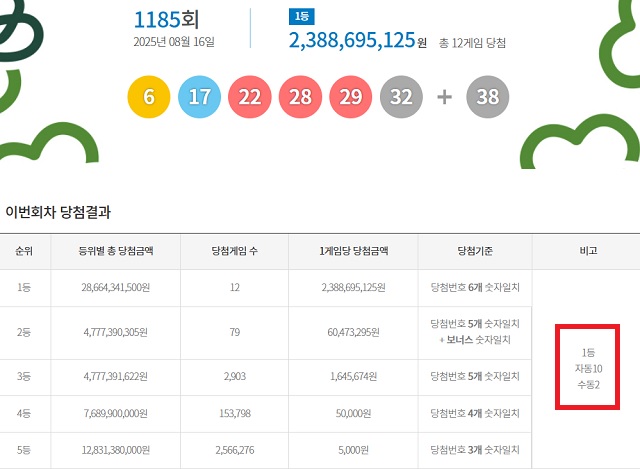Click the 비고 column header
640x469 pixels.
click(587, 251)
